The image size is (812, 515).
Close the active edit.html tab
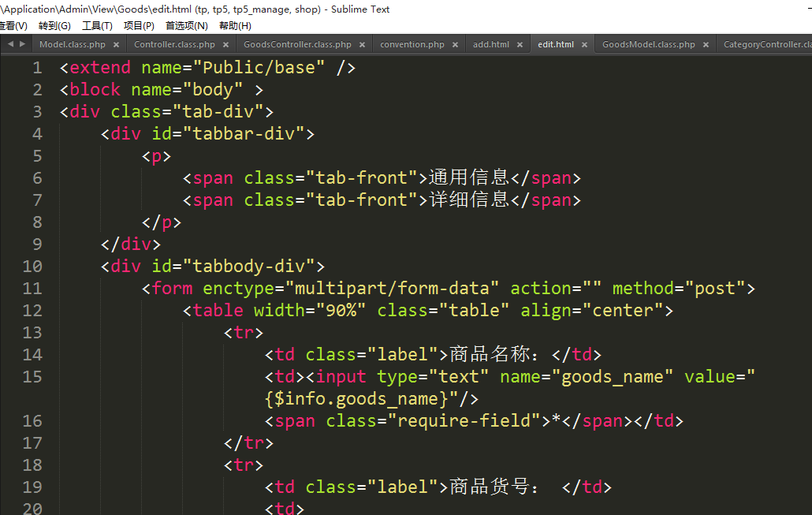click(x=584, y=45)
